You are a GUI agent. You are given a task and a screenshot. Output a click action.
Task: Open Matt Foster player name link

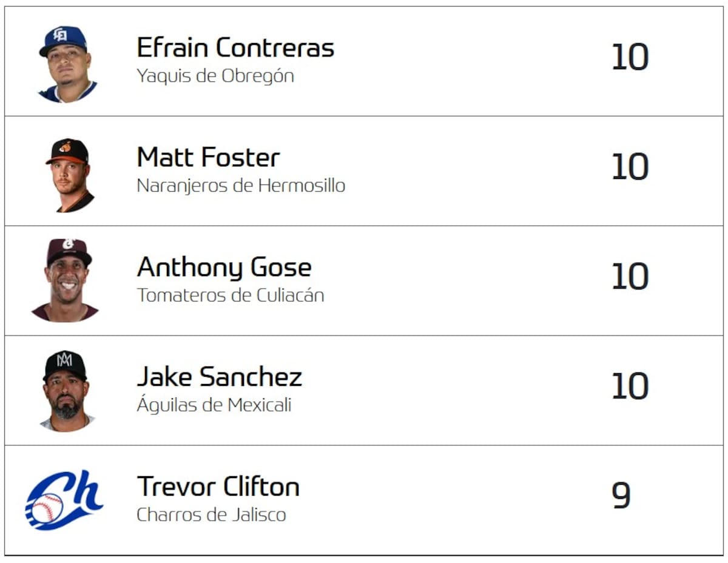[208, 158]
